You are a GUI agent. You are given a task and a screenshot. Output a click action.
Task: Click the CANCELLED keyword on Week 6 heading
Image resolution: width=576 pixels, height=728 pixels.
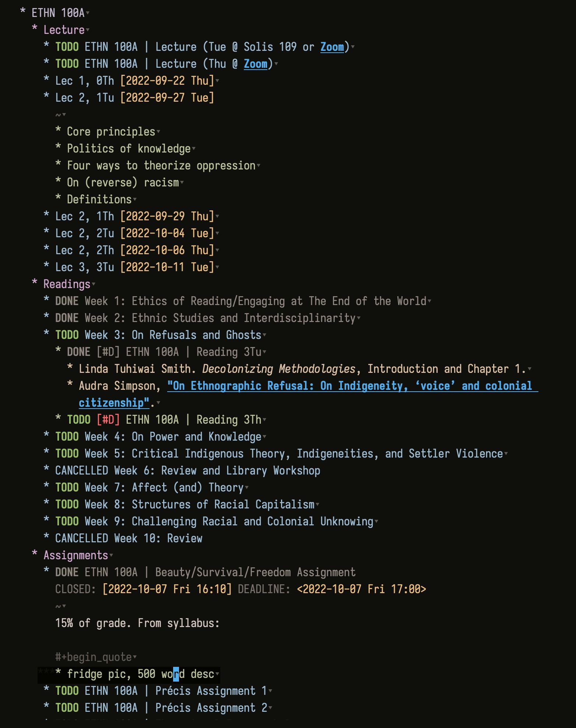click(x=81, y=470)
